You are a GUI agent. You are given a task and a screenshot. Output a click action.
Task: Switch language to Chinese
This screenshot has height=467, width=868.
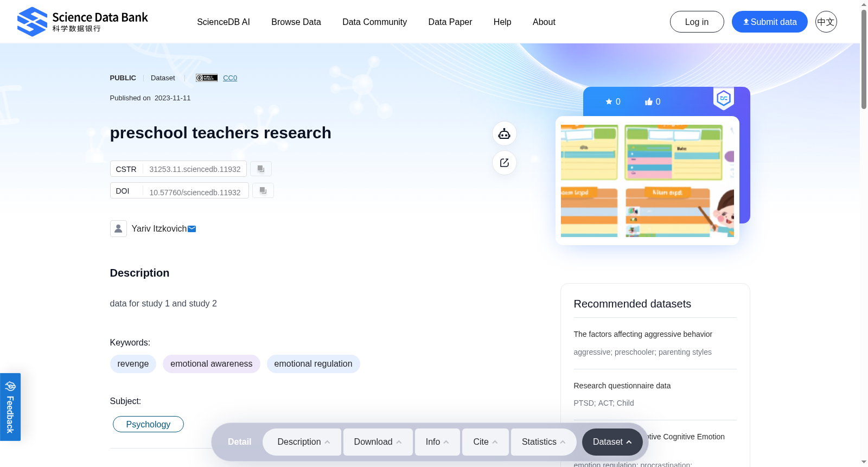click(826, 22)
